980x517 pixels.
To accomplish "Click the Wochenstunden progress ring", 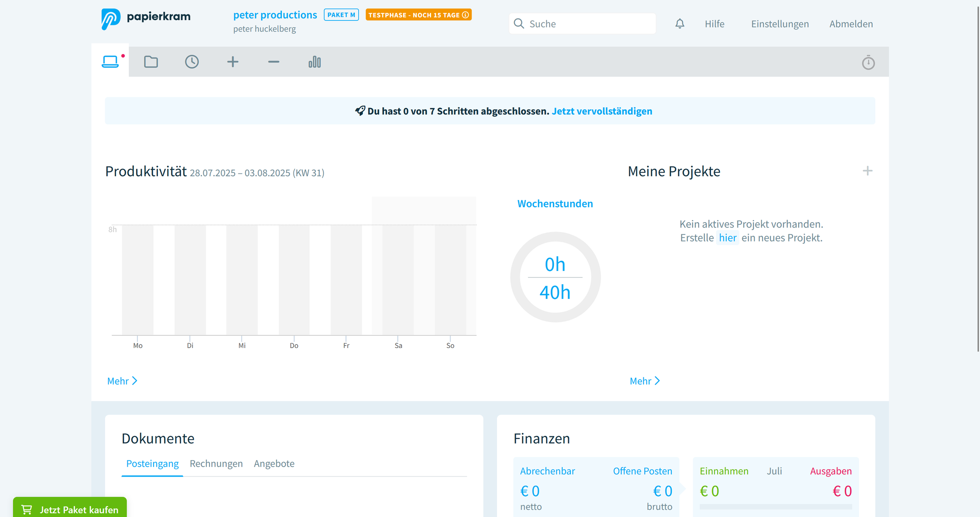I will (x=555, y=278).
